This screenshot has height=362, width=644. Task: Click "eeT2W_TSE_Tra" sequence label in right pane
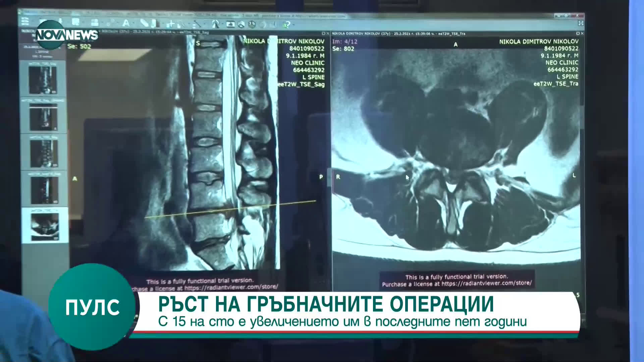coord(556,83)
